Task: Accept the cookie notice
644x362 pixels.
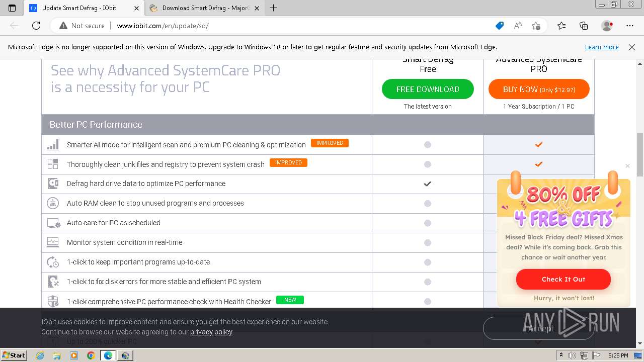Action: [539, 328]
